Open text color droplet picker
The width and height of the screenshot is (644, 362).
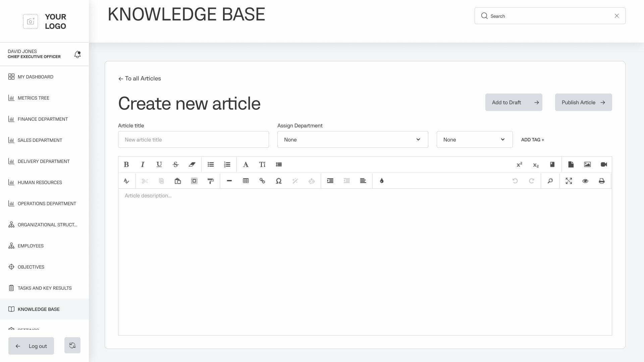[382, 181]
